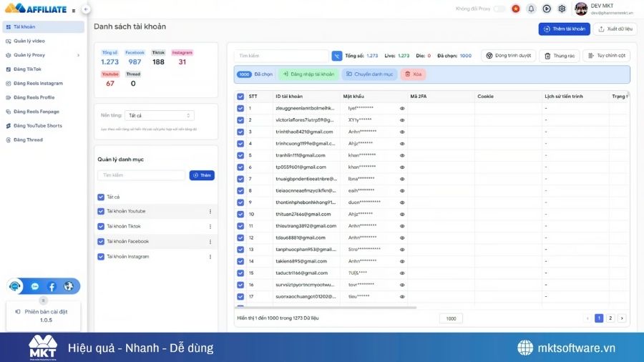Open the Facebook icon in support bar
Screen dimensions: 644x362
(x=52, y=286)
